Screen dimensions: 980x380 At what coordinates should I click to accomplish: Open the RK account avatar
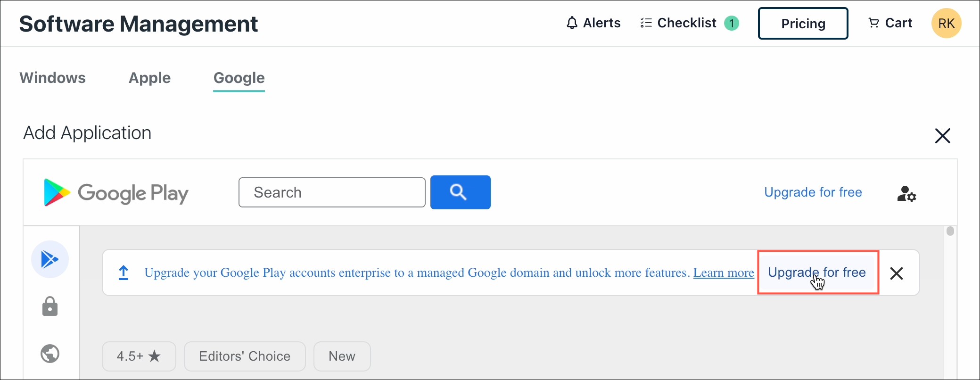coord(947,23)
